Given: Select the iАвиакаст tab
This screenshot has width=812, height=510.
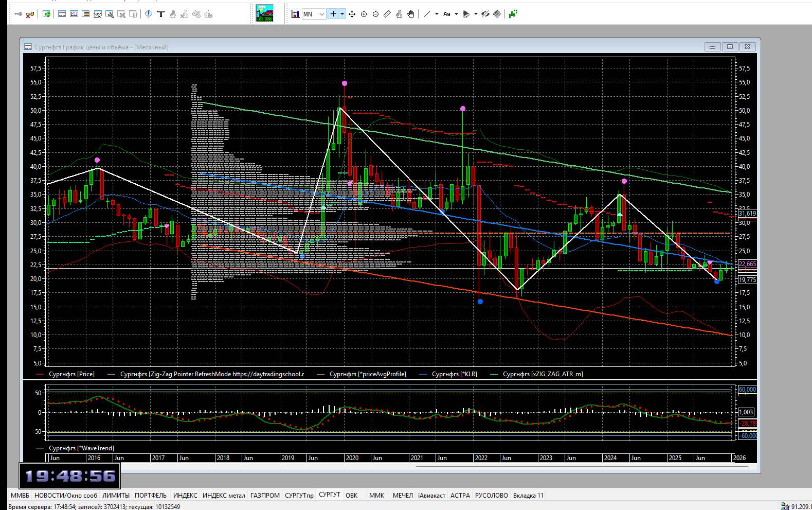Looking at the screenshot, I should coord(431,496).
